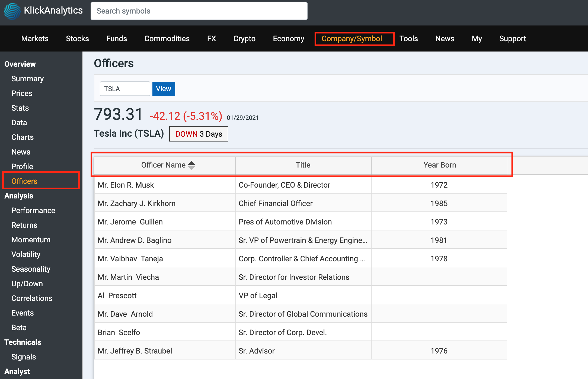Screen dimensions: 588x379
Task: Click the 793.31 price value
Action: click(x=118, y=114)
